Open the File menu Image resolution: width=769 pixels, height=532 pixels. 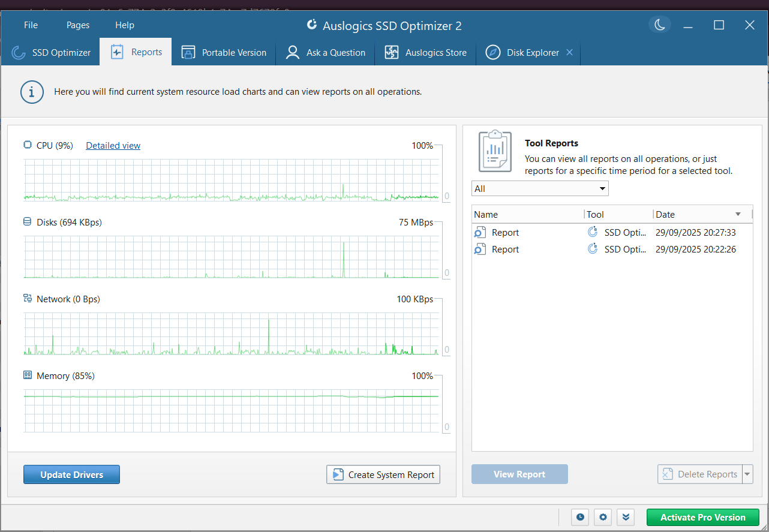[30, 25]
